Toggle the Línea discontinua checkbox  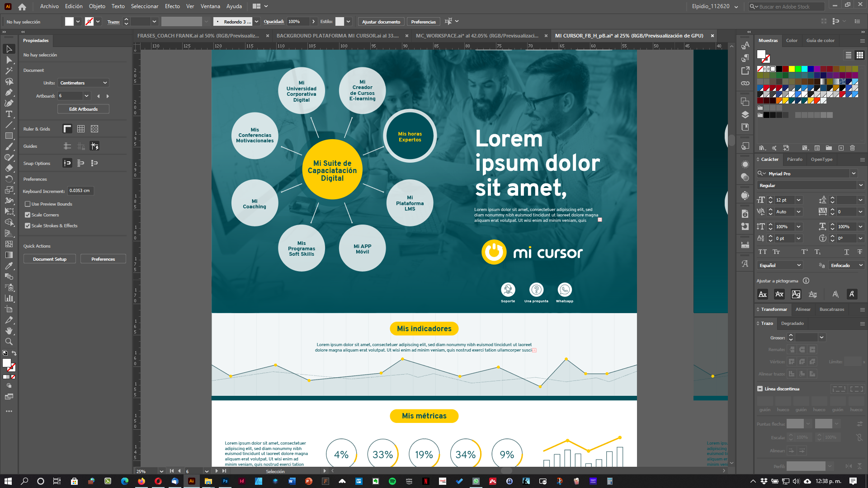click(760, 389)
